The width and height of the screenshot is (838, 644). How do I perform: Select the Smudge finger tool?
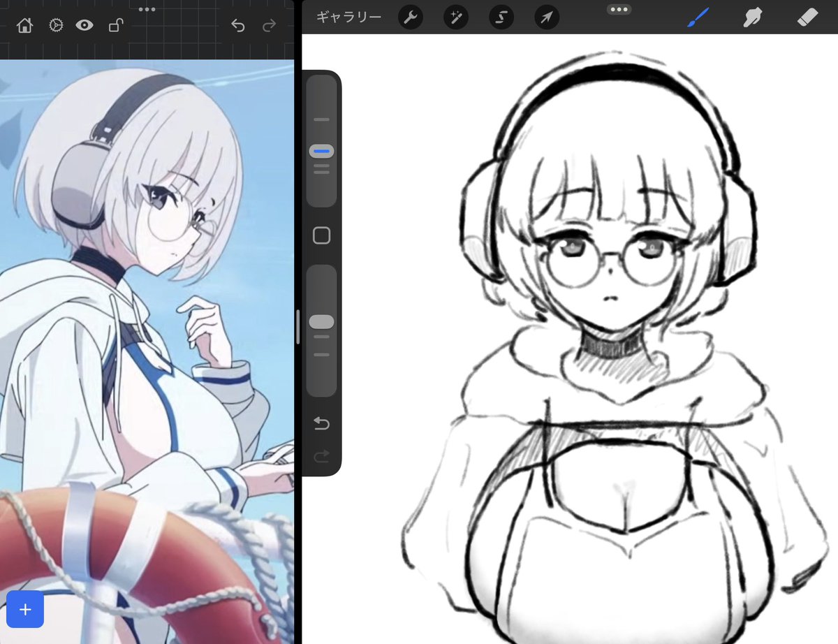click(752, 17)
